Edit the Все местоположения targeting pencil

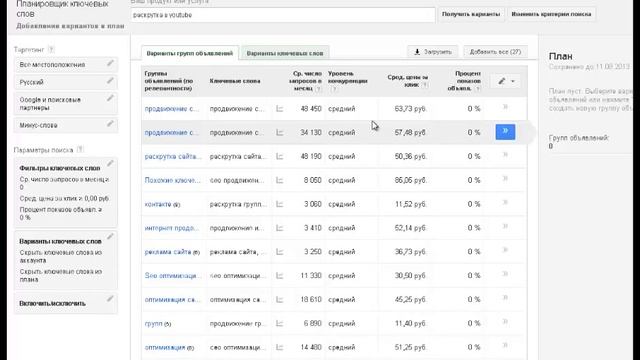pos(110,63)
